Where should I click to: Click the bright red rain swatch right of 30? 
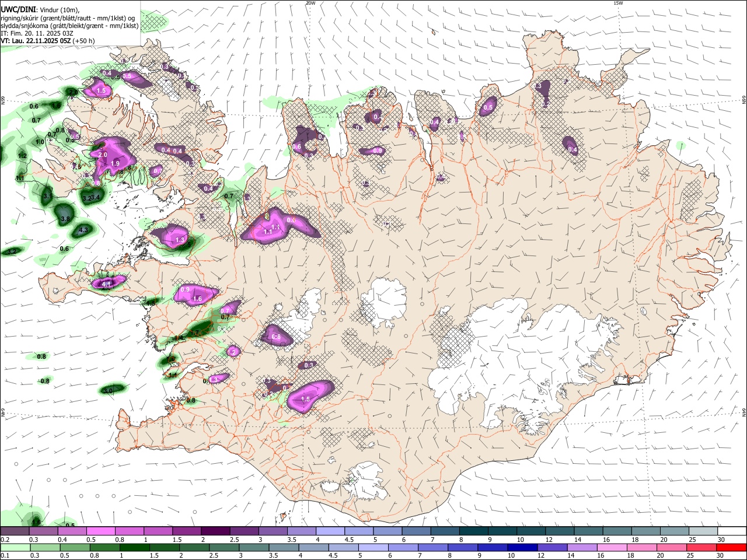click(732, 548)
